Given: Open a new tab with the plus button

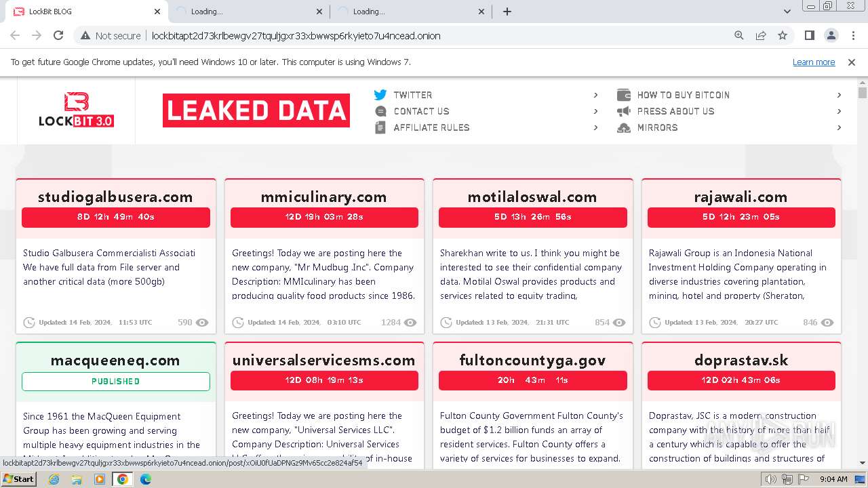Looking at the screenshot, I should (x=507, y=12).
